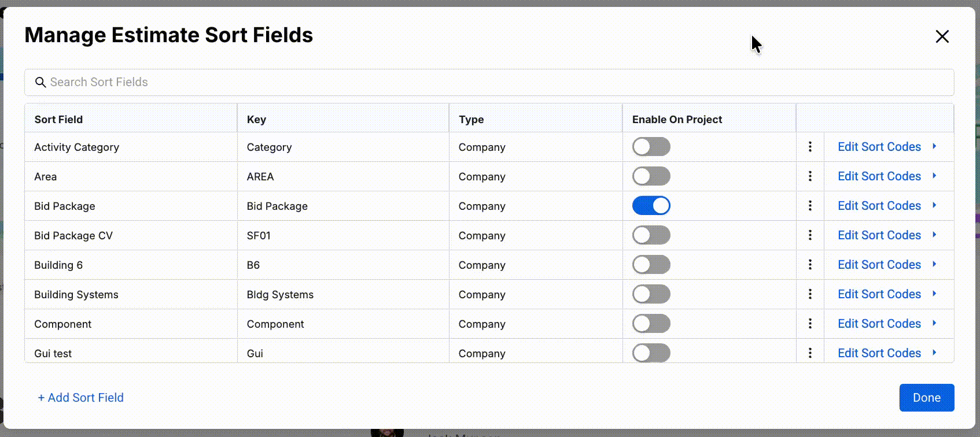Expand the arrow beside Building 6 Edit Sort Codes
Screen dimensions: 980x437
click(934, 264)
